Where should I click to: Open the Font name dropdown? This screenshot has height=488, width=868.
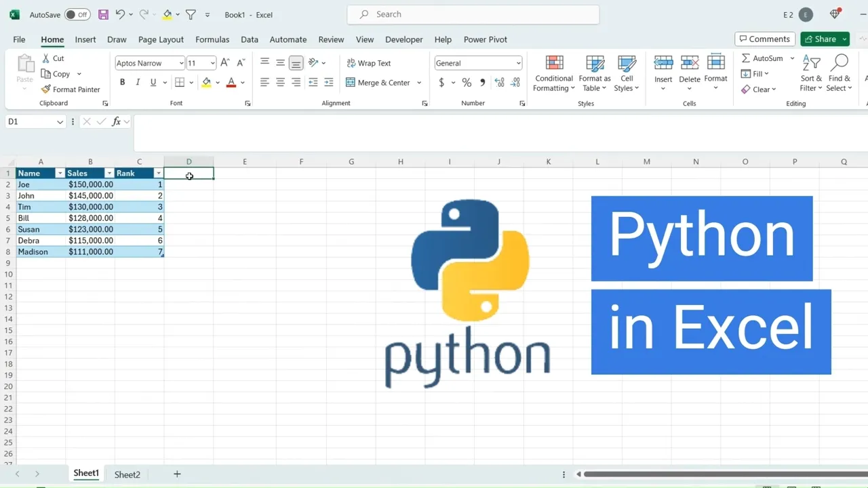pos(181,63)
